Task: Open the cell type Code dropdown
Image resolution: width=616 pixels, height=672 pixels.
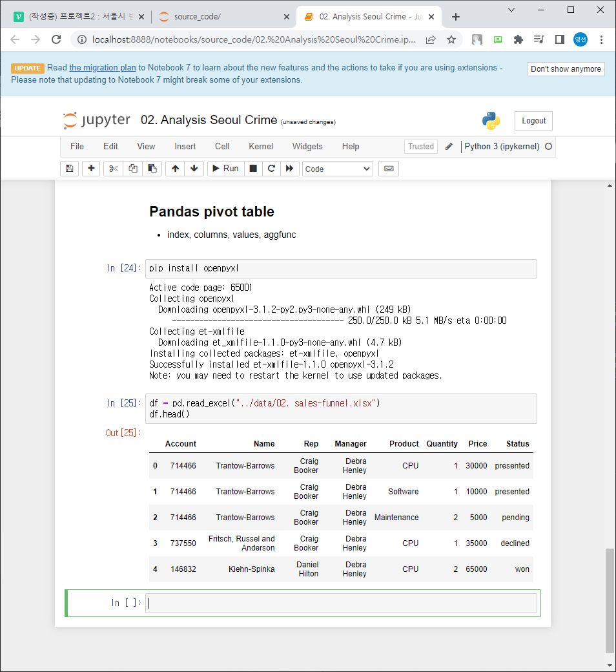Action: click(x=338, y=169)
